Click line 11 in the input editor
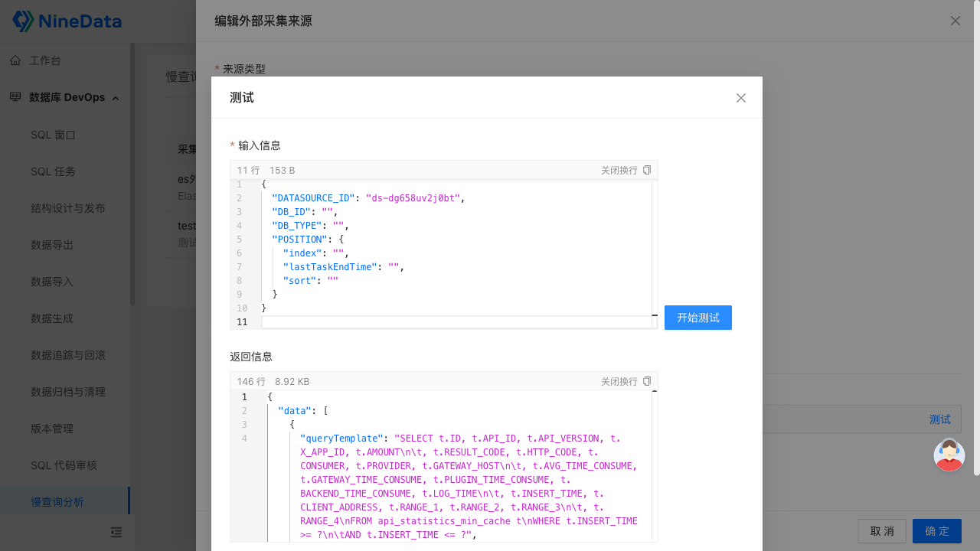 [383, 321]
